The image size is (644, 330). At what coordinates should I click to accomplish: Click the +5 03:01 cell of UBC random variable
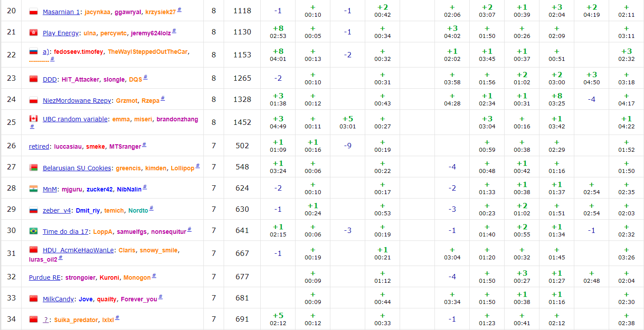click(x=347, y=122)
